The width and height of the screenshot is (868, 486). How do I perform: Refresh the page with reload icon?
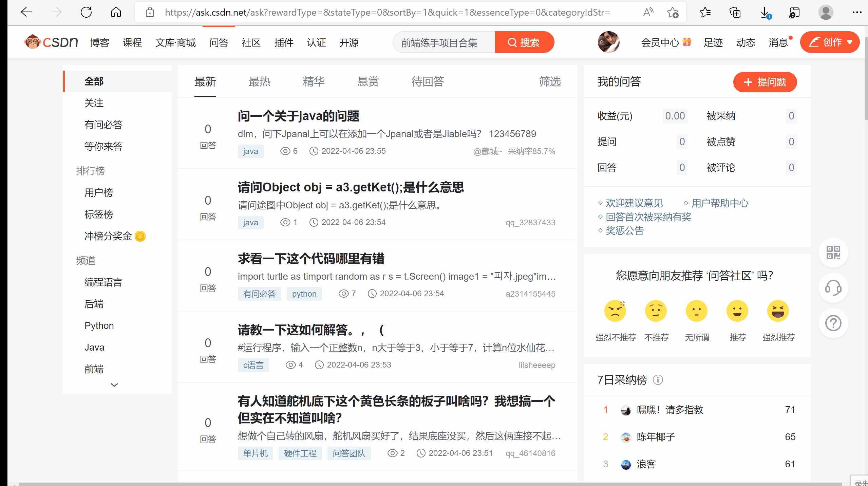point(86,13)
